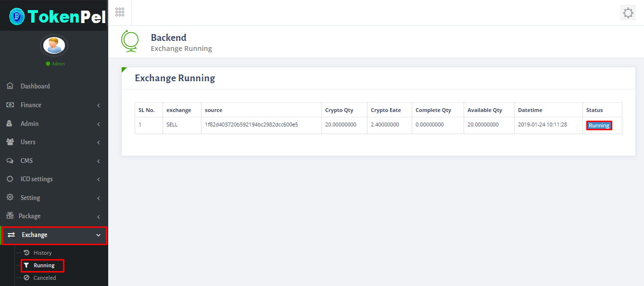Click the Package gift icon
Viewport: 644px width, 286px height.
[10, 216]
